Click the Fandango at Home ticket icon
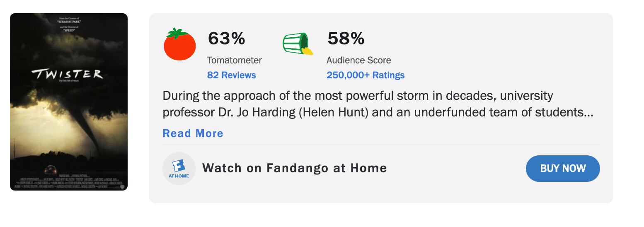Viewport: 644px width, 227px height. click(179, 168)
